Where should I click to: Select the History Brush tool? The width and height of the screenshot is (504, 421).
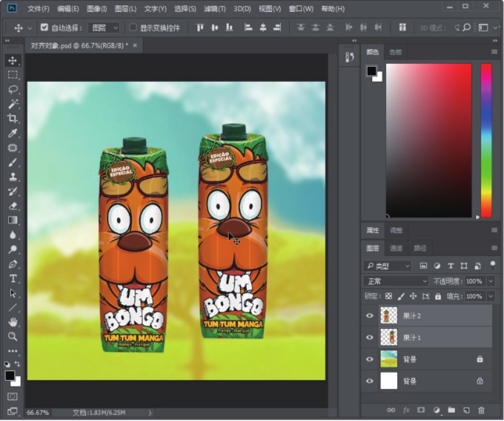[x=13, y=192]
